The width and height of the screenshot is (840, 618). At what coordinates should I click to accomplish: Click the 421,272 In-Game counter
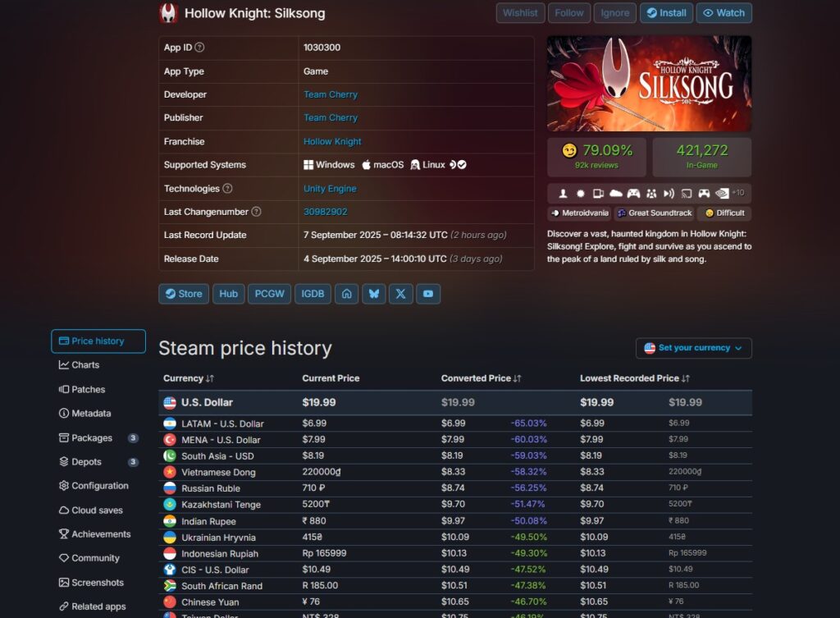tap(702, 157)
